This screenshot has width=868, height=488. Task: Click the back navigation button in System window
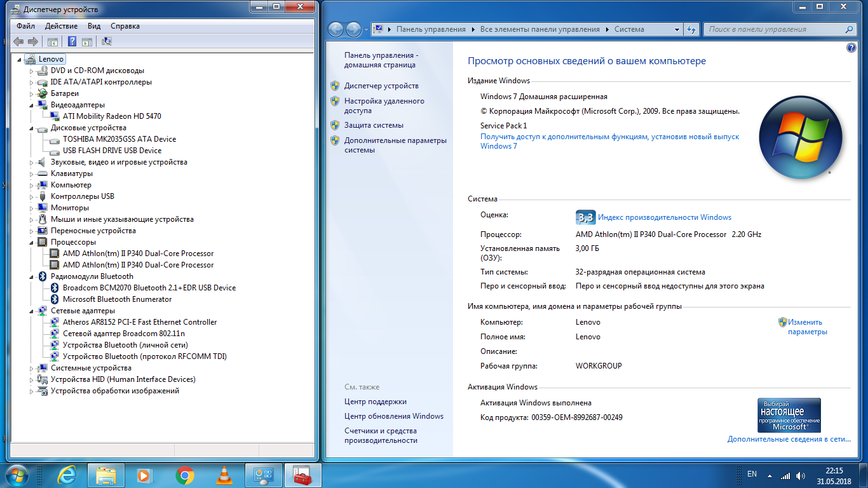[x=336, y=29]
